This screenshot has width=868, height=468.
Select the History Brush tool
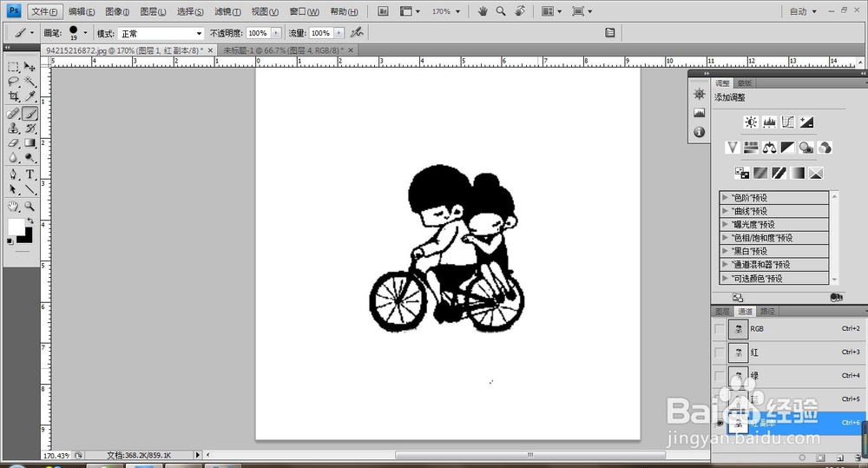[x=30, y=129]
